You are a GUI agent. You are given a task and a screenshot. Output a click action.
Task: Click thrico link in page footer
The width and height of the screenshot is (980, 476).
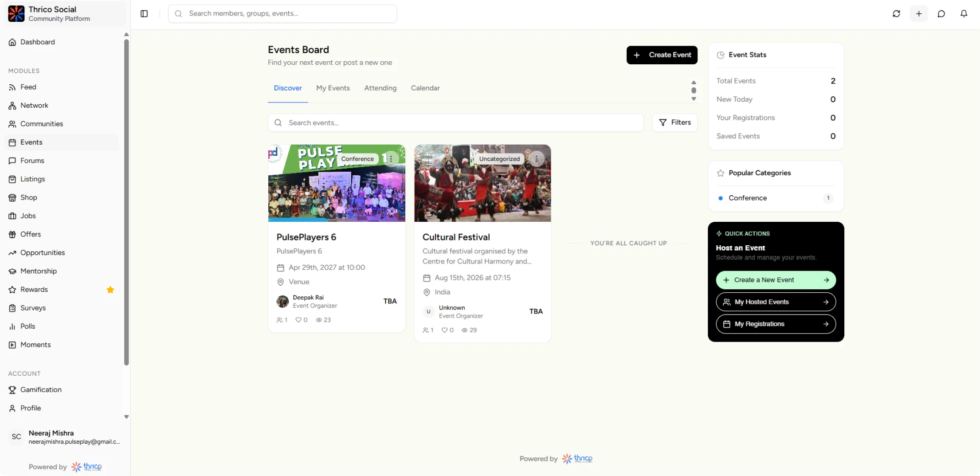(x=577, y=459)
